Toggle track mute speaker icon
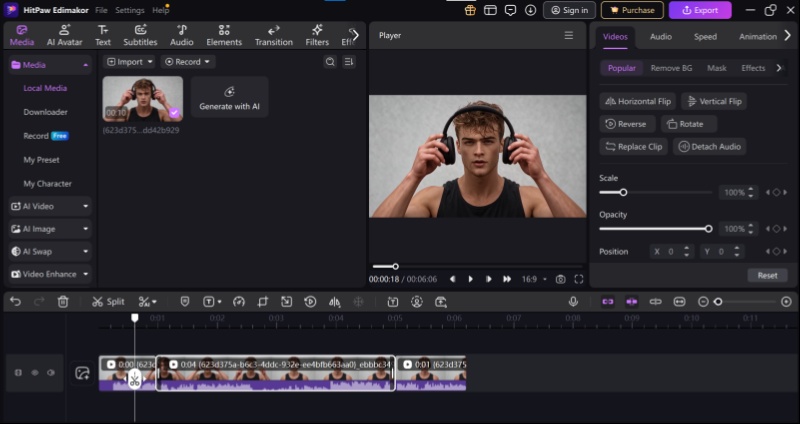The image size is (800, 424). tap(51, 372)
